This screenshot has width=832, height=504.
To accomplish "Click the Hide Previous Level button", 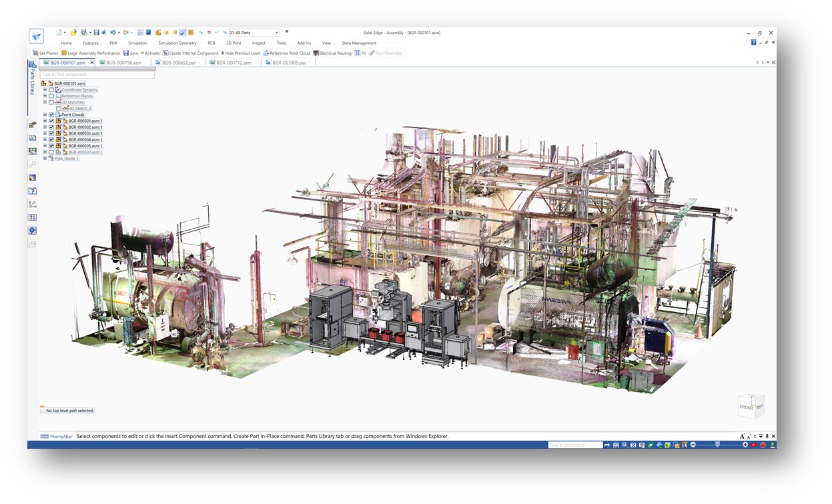I will point(241,53).
